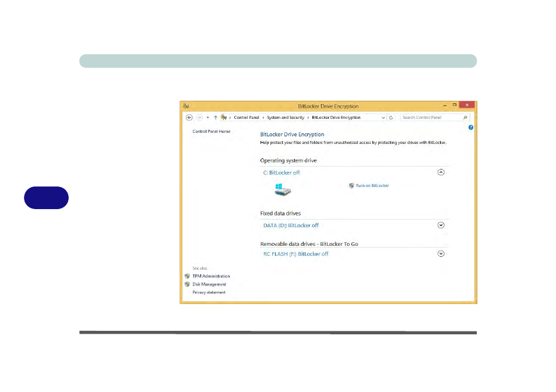Open Help via the blue question mark
The height and width of the screenshot is (392, 556).
coord(471,127)
